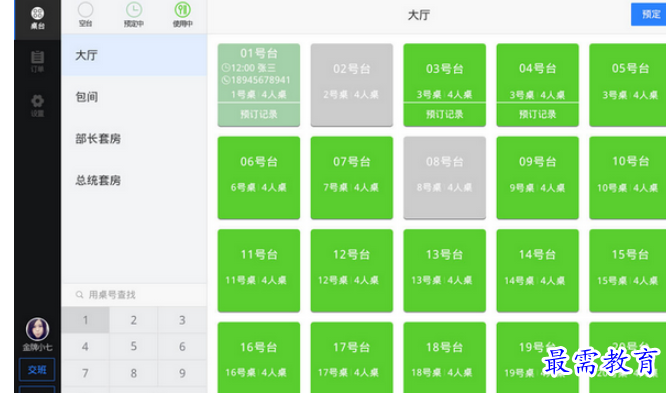This screenshot has height=393, width=666.
Task: Open table card 14号台
Action: [x=538, y=271]
